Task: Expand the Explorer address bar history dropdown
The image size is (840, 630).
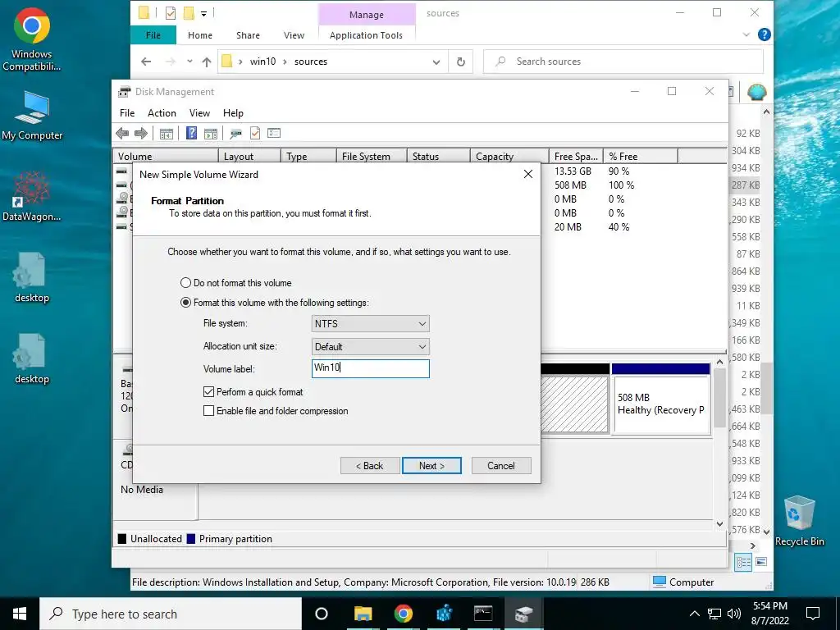Action: (x=436, y=62)
